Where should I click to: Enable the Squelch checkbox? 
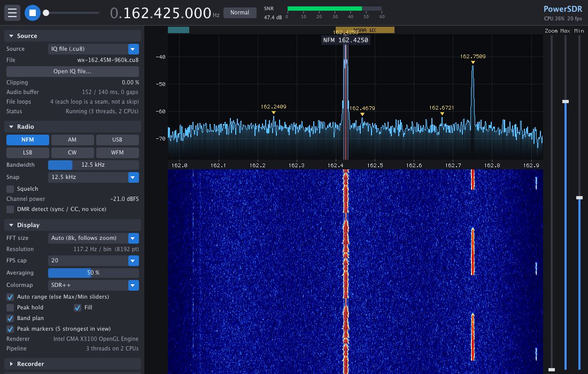10,189
